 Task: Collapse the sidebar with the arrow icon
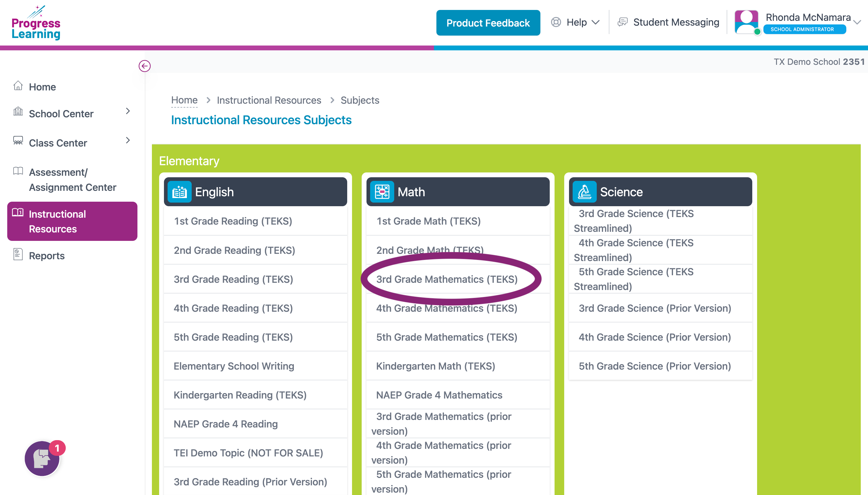[144, 66]
